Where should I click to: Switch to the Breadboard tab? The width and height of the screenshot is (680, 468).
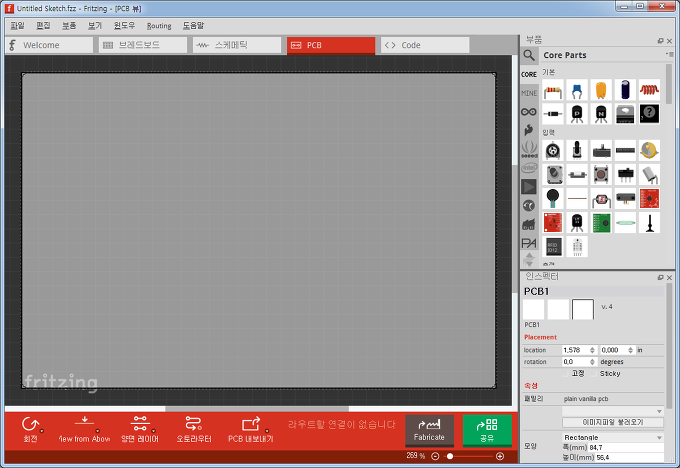click(143, 45)
